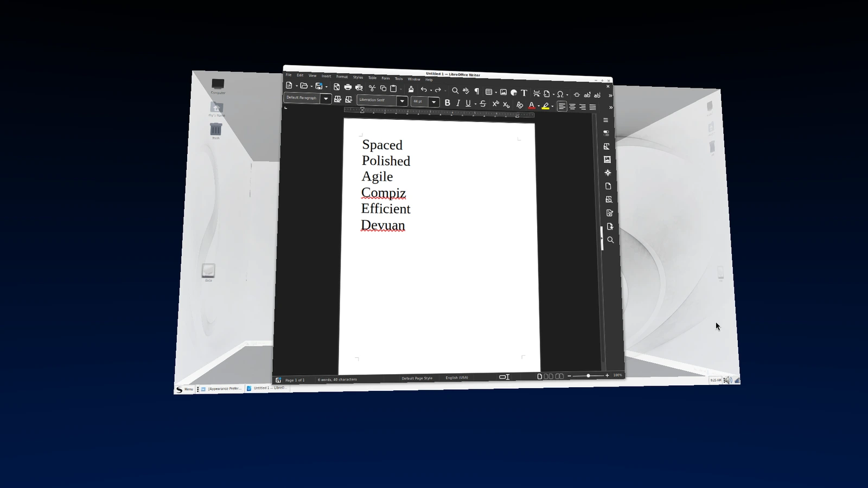Open the File menu

click(289, 75)
